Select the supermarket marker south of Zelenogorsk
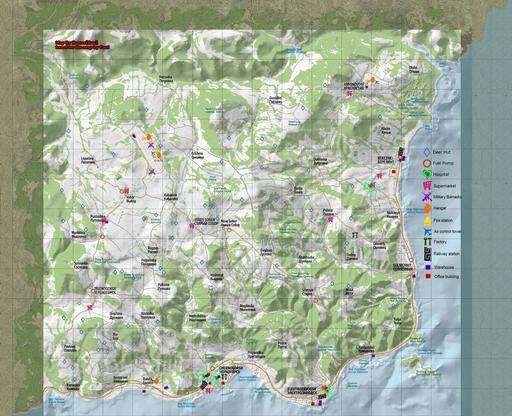Screen dimensions: 512x416 [x=89, y=307]
